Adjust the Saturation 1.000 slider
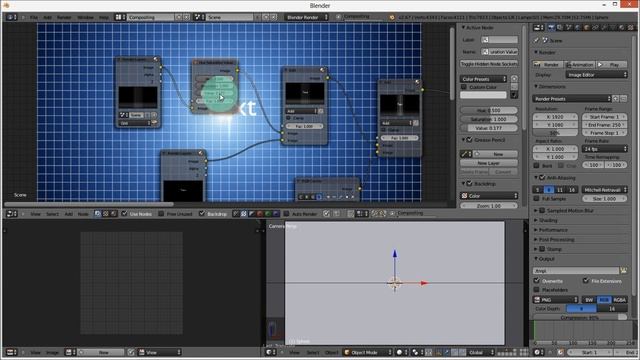Viewport: 640px width, 360px height. (x=489, y=119)
